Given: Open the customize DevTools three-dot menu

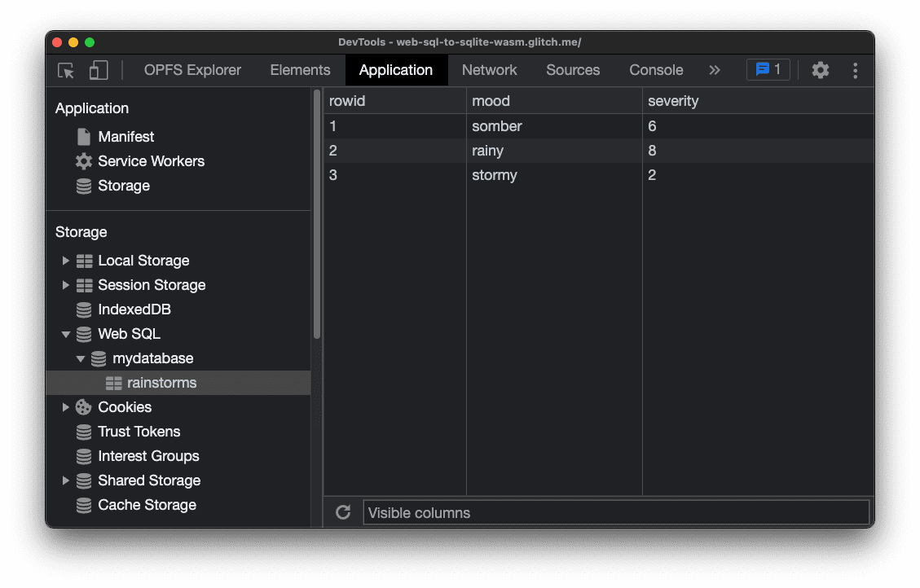Looking at the screenshot, I should [x=855, y=70].
